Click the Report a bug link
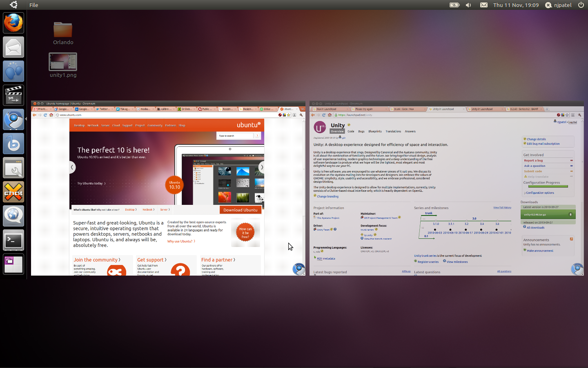This screenshot has width=588, height=368. 533,160
